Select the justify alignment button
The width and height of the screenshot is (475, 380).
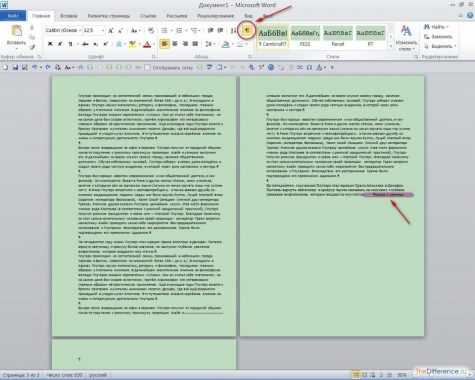(x=195, y=44)
